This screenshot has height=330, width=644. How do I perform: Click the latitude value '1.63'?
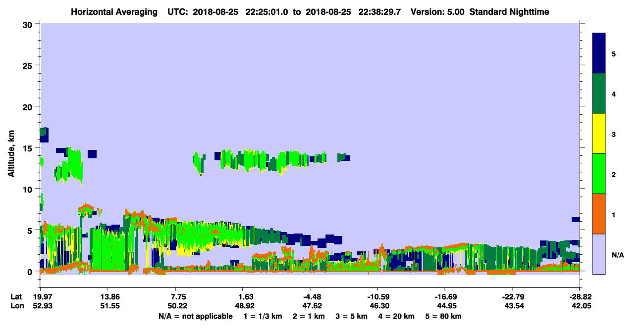246,297
